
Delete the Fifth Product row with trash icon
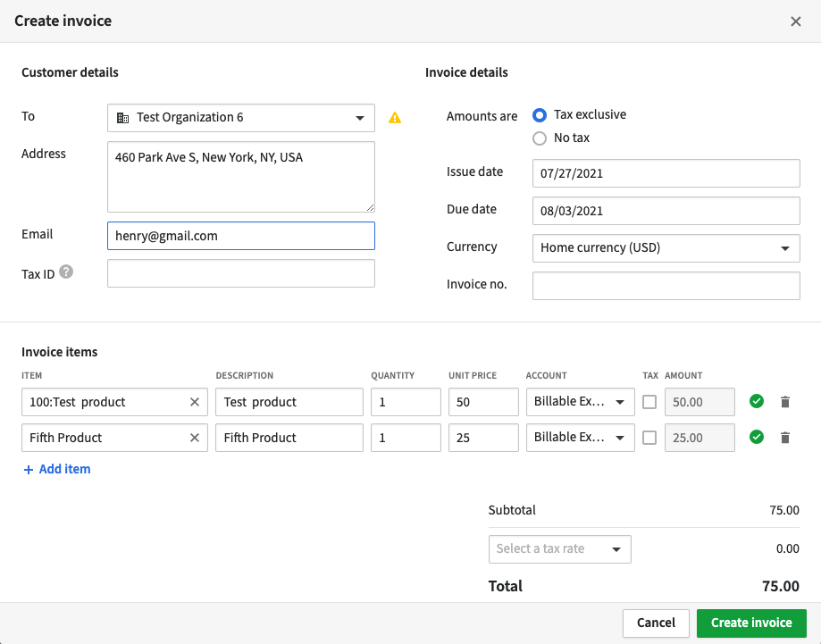(x=784, y=438)
